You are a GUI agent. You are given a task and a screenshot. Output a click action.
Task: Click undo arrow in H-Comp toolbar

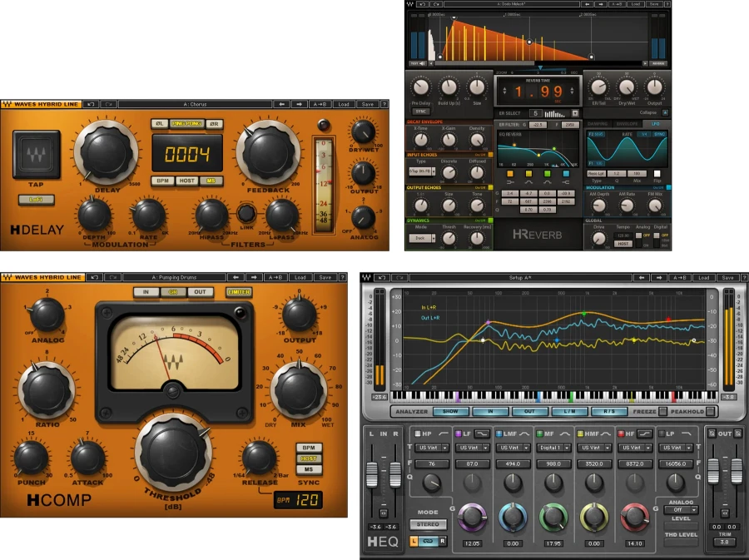[95, 277]
